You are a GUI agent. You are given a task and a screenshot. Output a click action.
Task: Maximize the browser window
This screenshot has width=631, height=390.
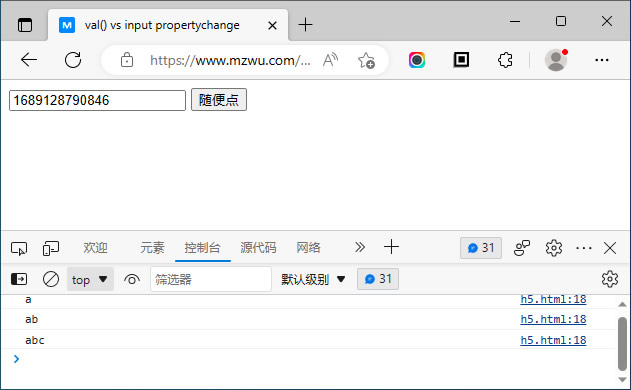pos(561,21)
